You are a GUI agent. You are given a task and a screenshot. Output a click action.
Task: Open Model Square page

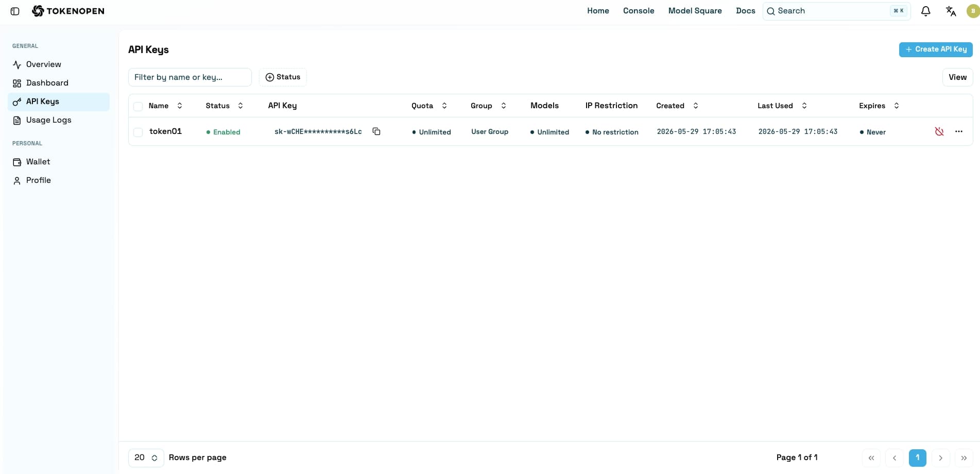(695, 11)
